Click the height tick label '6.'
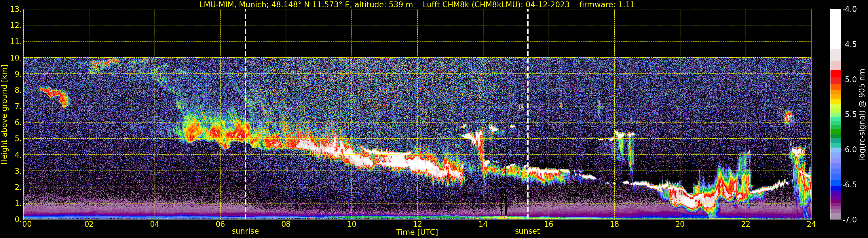 [x=18, y=123]
